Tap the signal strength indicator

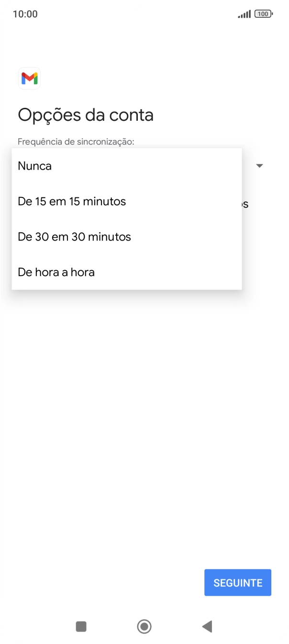pyautogui.click(x=245, y=13)
